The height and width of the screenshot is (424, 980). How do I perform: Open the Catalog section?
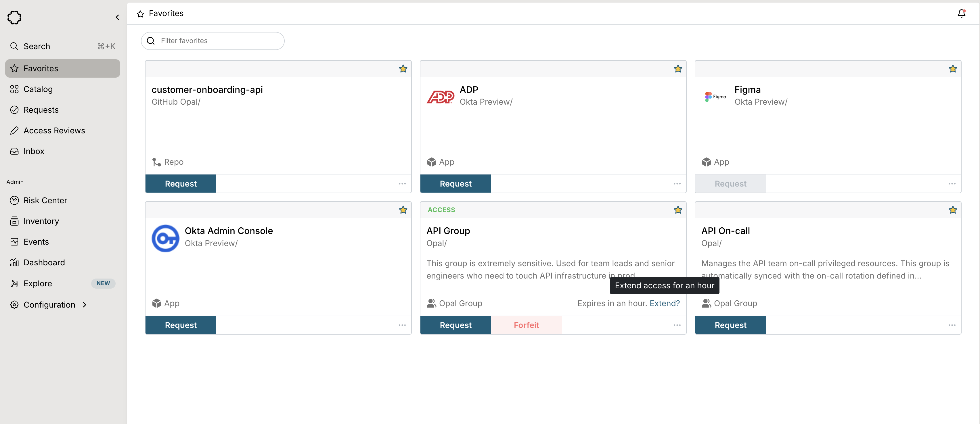(38, 89)
